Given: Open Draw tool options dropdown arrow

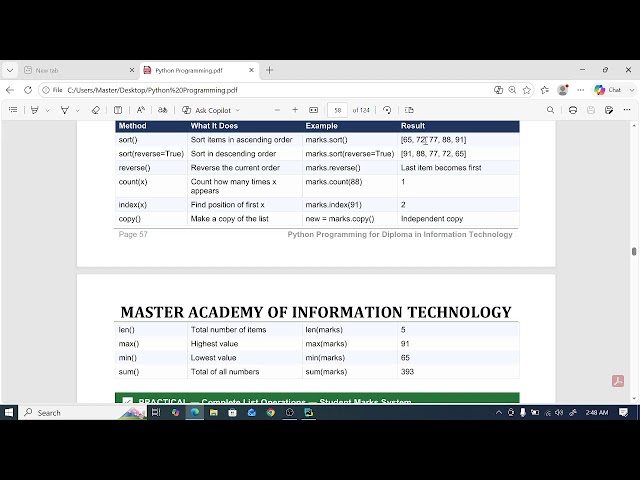Looking at the screenshot, I should click(x=78, y=110).
